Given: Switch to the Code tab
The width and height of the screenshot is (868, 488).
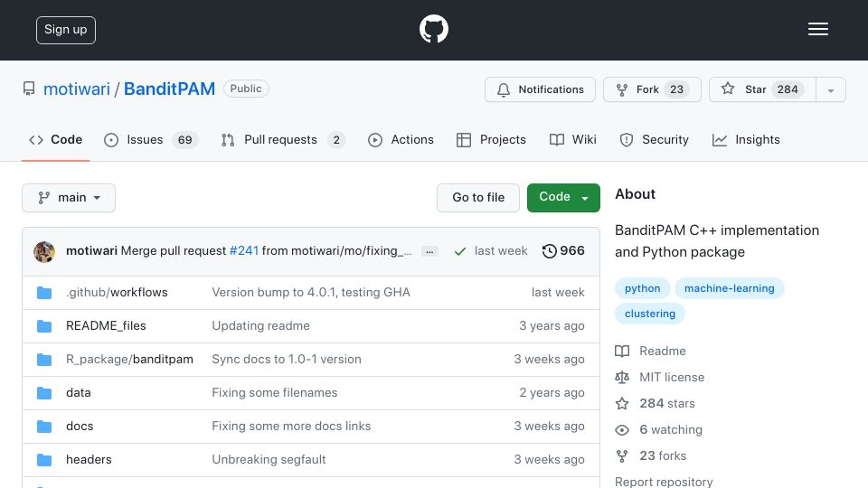Looking at the screenshot, I should (x=55, y=139).
